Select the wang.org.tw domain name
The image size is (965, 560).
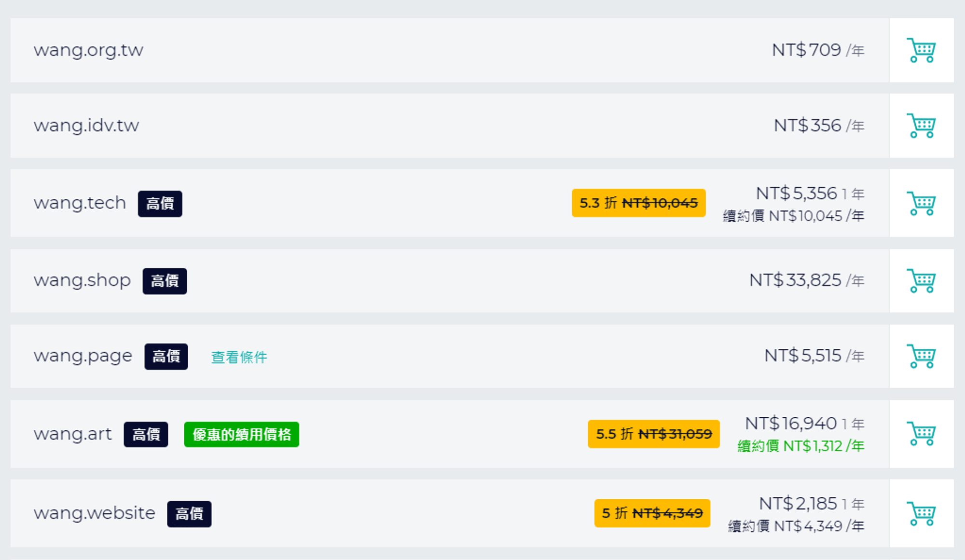(x=88, y=50)
